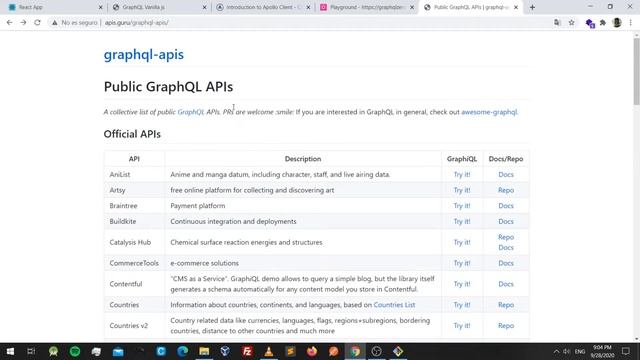The height and width of the screenshot is (360, 640).
Task: Bookmark this page with the star
Action: (571, 23)
